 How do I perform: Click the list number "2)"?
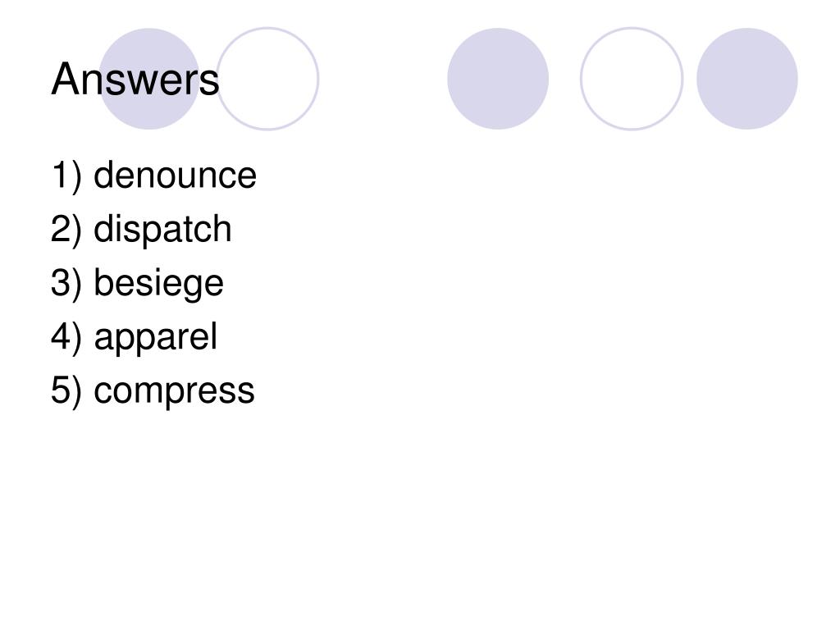(66, 230)
